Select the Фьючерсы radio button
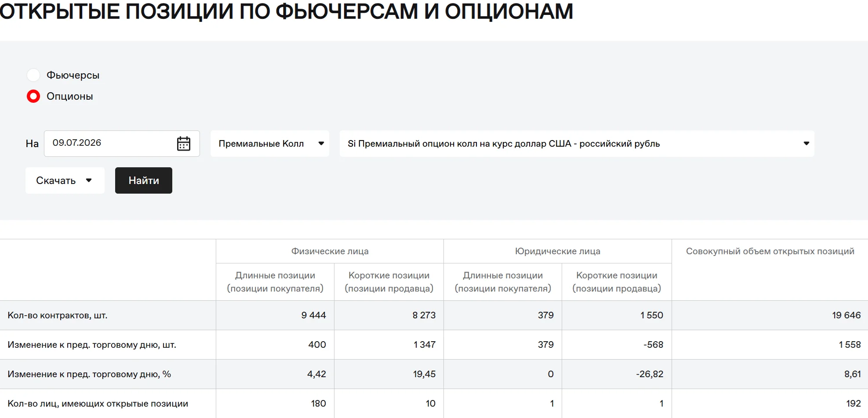Image resolution: width=868 pixels, height=418 pixels. click(x=33, y=75)
